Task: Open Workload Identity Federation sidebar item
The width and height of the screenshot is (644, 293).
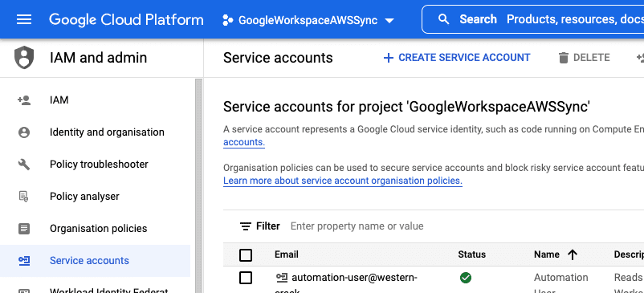Action: [109, 290]
